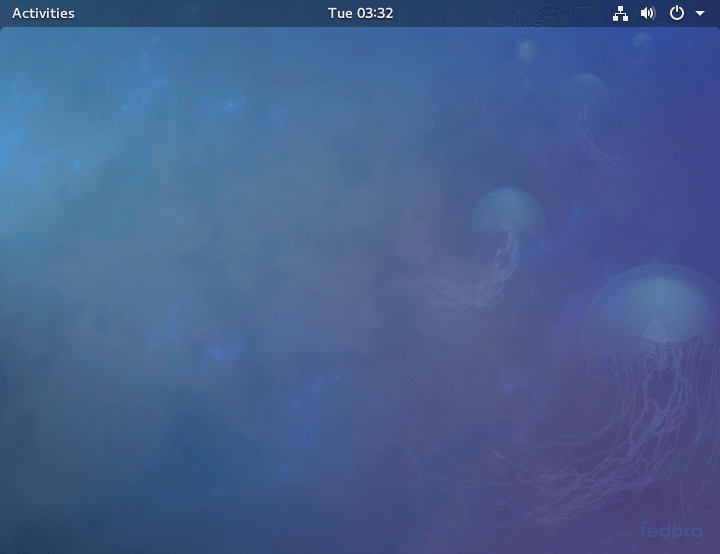Click the wired network status icon
The height and width of the screenshot is (554, 720).
click(x=620, y=13)
